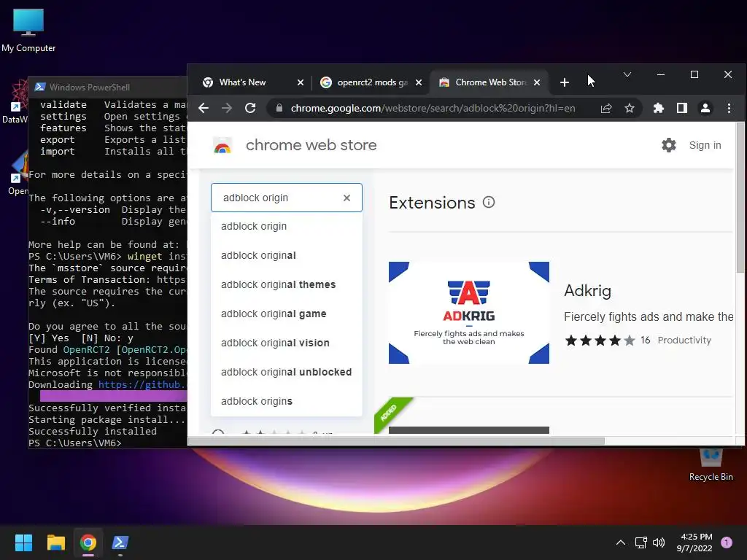Click the Windows PowerShell title bar

pos(109,87)
